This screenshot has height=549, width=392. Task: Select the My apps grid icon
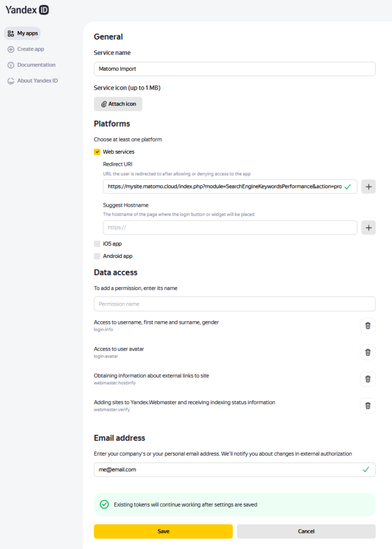[x=11, y=33]
